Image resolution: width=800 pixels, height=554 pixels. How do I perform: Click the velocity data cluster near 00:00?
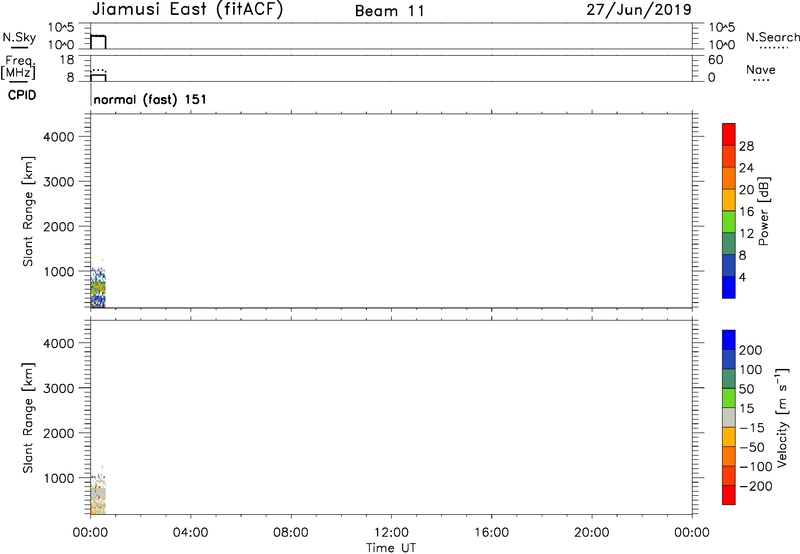(98, 492)
